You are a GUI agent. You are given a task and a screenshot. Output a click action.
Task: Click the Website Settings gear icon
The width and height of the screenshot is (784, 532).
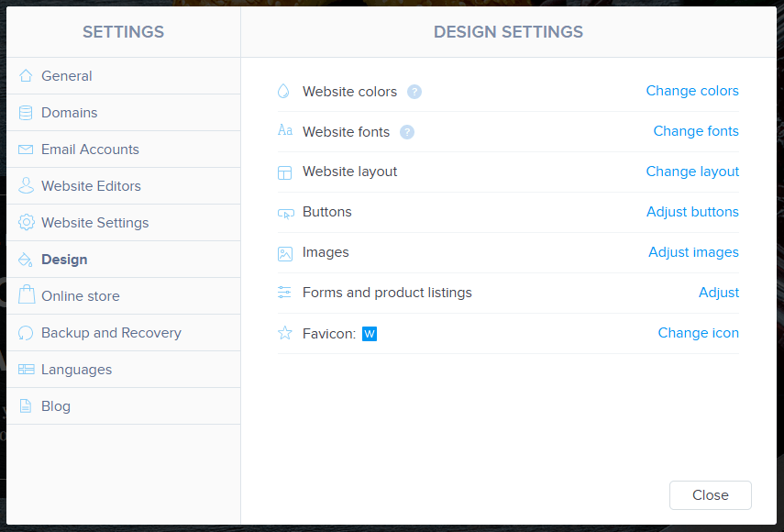[28, 222]
